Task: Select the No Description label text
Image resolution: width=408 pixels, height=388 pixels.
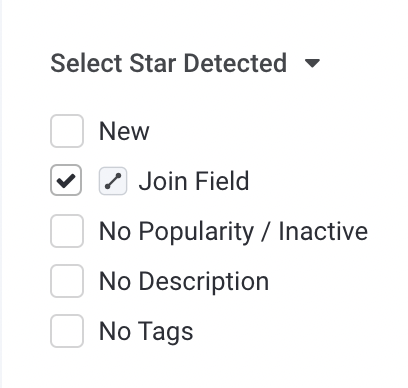Action: click(x=184, y=282)
